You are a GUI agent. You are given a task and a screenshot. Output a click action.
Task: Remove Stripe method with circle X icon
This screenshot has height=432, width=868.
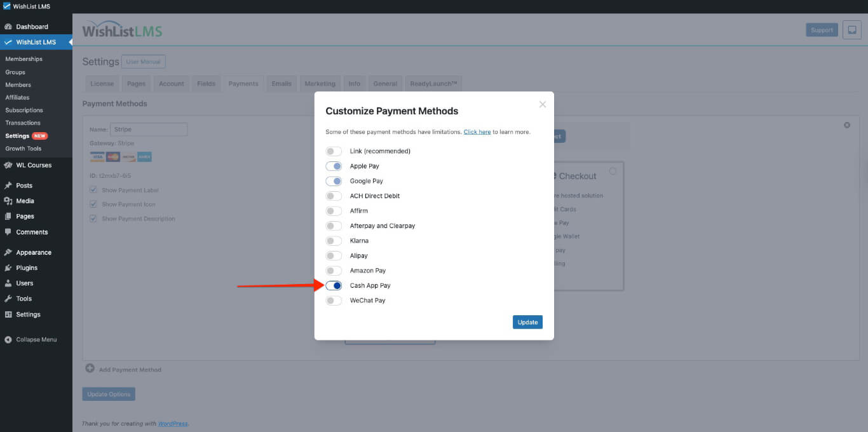pos(846,125)
